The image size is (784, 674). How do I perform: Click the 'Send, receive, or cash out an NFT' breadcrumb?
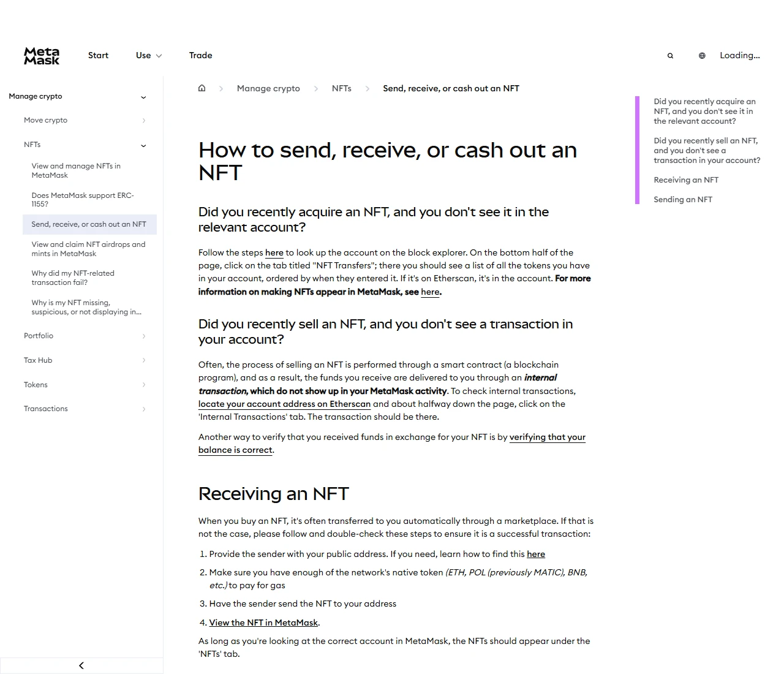pos(451,88)
